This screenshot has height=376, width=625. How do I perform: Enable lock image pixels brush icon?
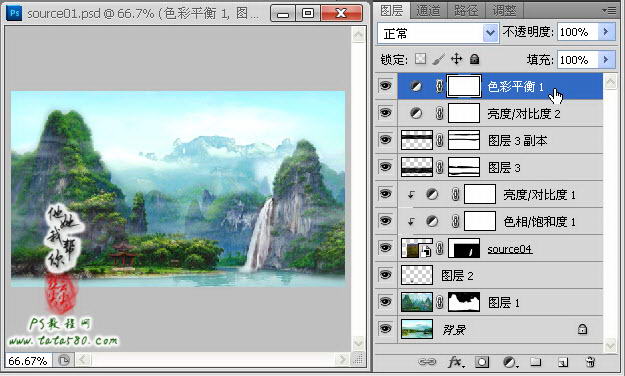(438, 59)
